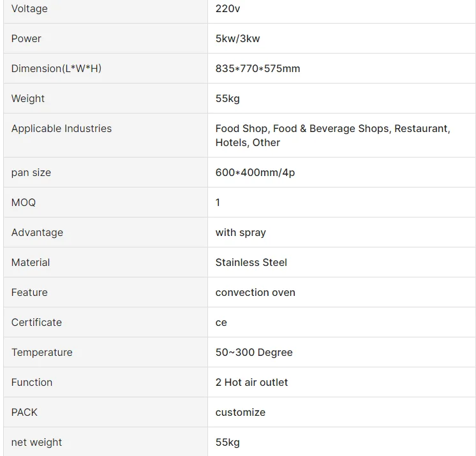
Task: Select the with spray advantage value
Action: click(x=241, y=233)
